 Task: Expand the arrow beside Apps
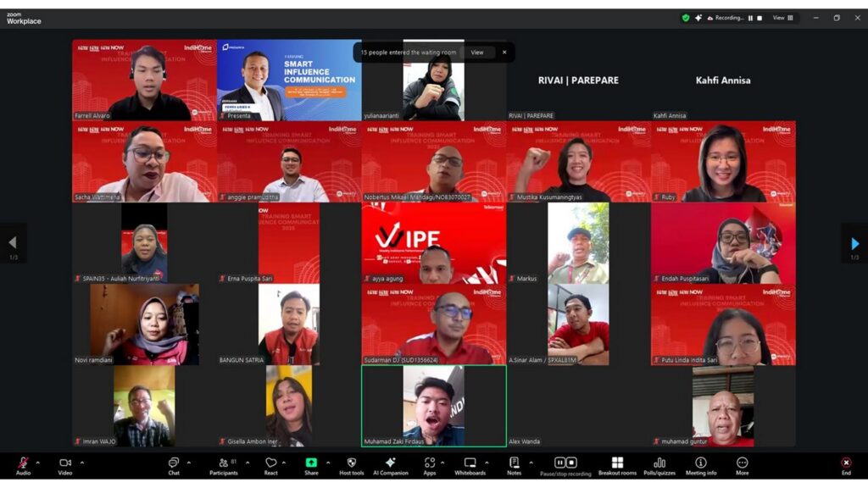[442, 463]
